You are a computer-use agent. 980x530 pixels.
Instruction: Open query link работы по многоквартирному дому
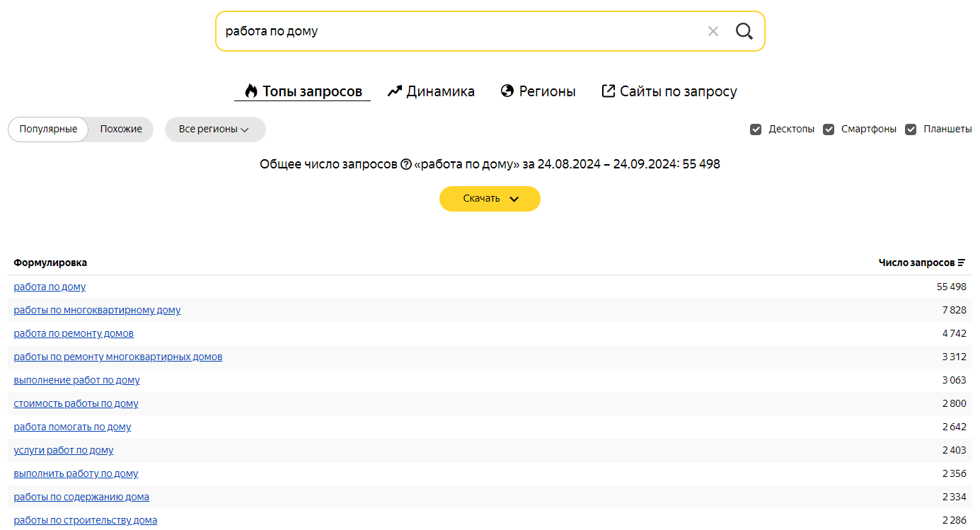[97, 310]
